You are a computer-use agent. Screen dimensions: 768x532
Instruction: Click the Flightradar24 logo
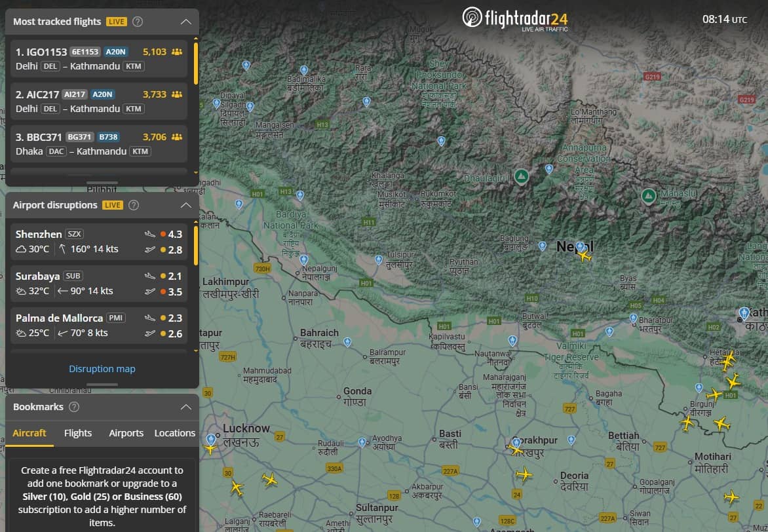coord(514,18)
